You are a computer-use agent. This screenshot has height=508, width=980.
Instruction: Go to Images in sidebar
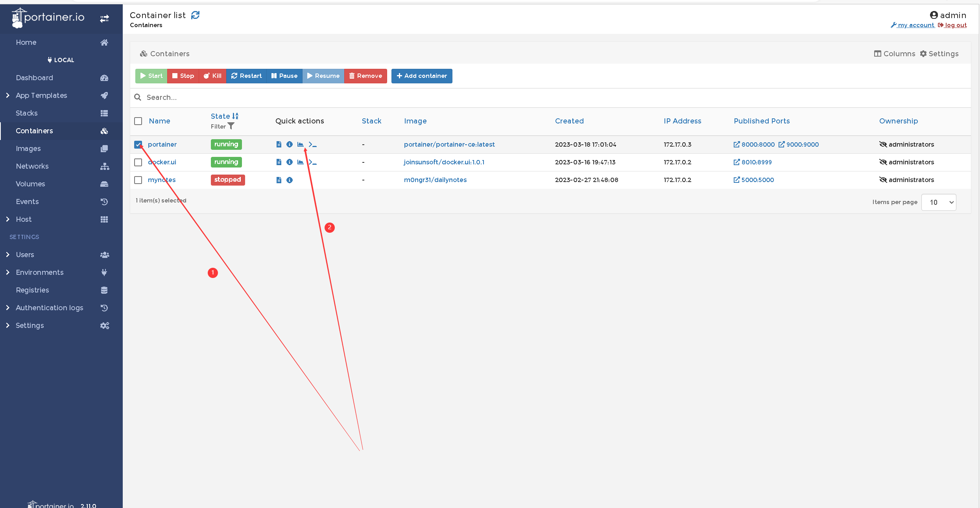pyautogui.click(x=28, y=148)
